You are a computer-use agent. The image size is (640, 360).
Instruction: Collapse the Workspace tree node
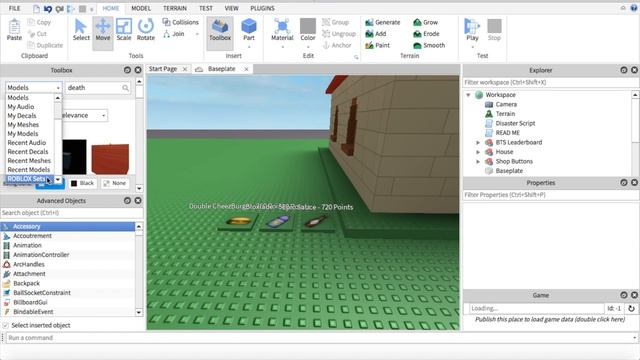[468, 95]
